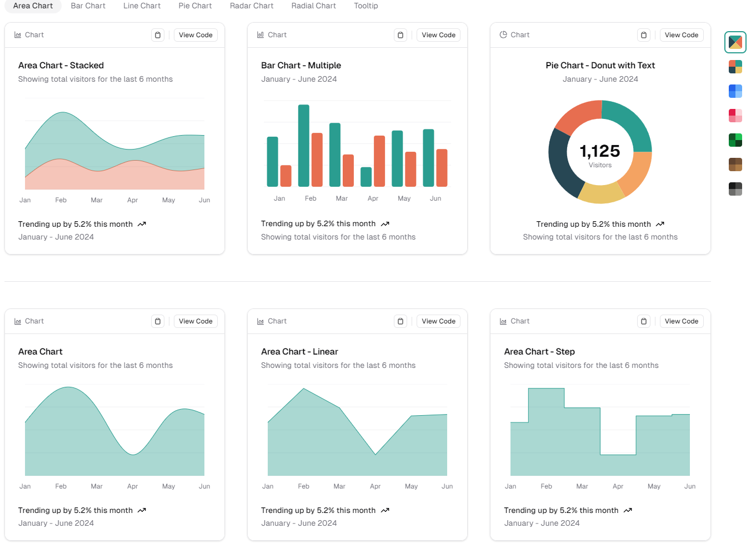This screenshot has height=553, width=756.
Task: Click bar chart icon in Bar Chart - Multiple header
Action: pyautogui.click(x=261, y=35)
